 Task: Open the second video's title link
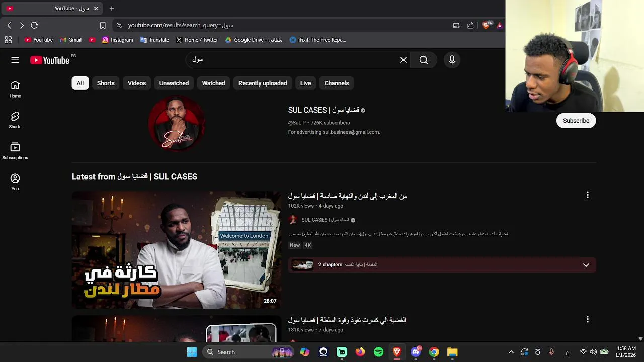pos(347,320)
